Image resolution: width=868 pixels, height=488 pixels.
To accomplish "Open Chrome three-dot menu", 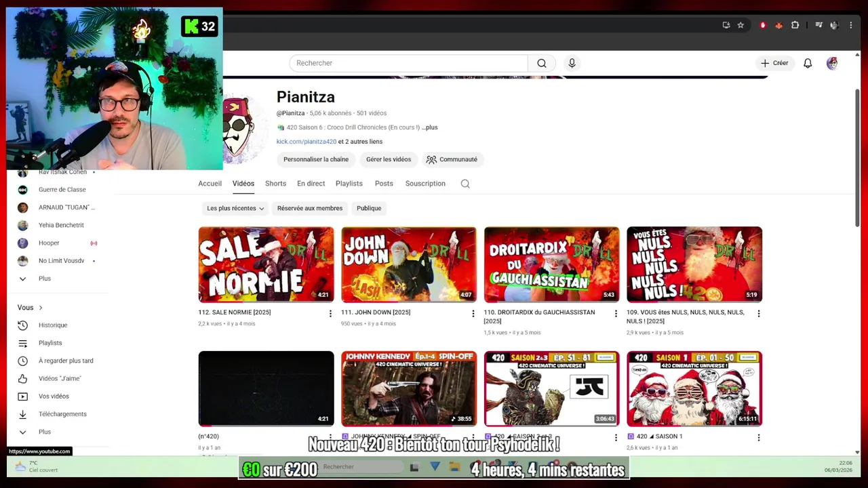I will pos(850,25).
